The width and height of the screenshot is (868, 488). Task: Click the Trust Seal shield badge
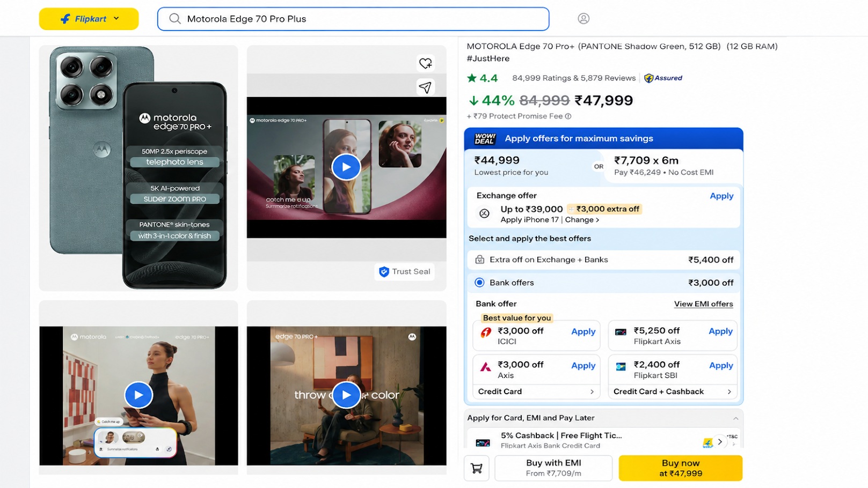pyautogui.click(x=404, y=272)
